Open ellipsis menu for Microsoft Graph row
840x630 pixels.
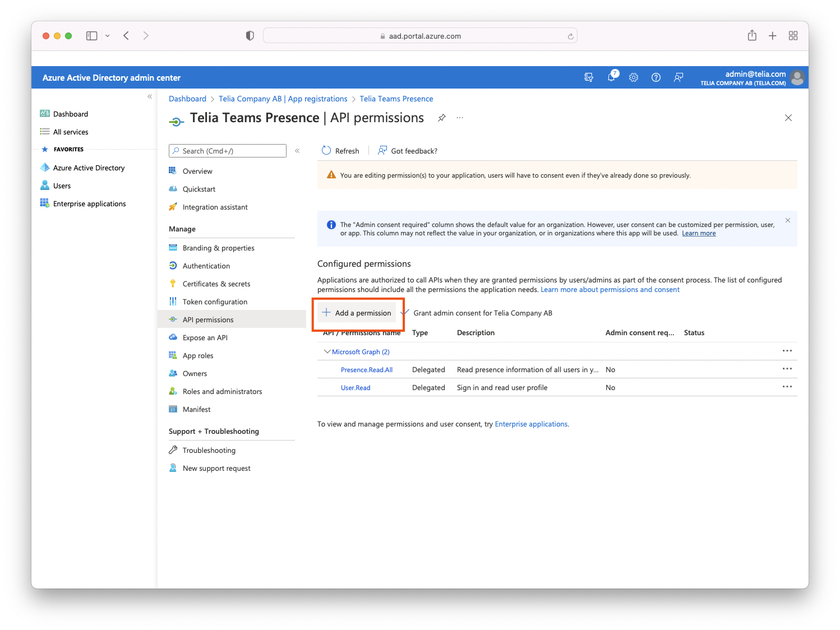(x=787, y=351)
